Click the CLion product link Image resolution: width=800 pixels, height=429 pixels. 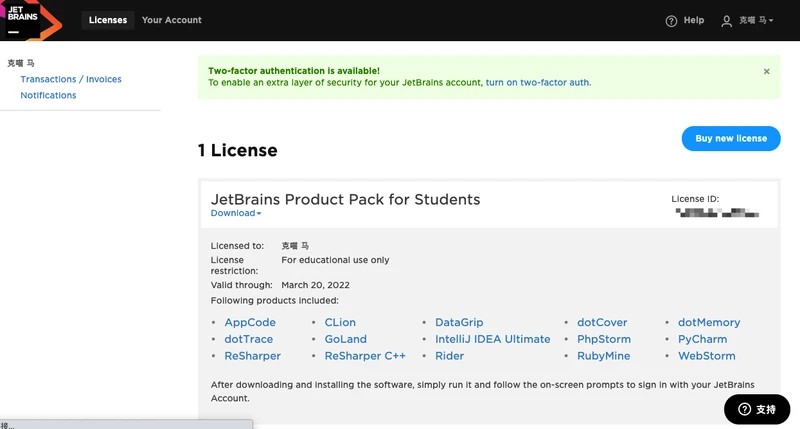[340, 323]
